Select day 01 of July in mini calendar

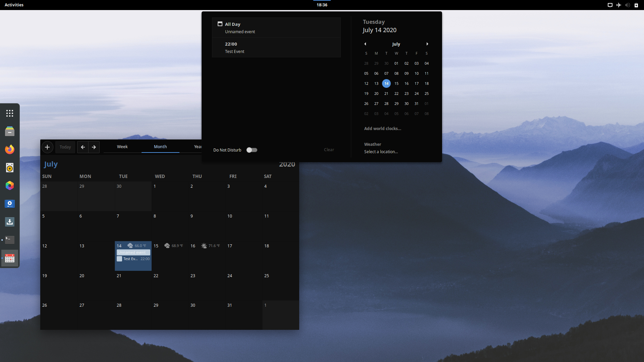click(x=396, y=63)
